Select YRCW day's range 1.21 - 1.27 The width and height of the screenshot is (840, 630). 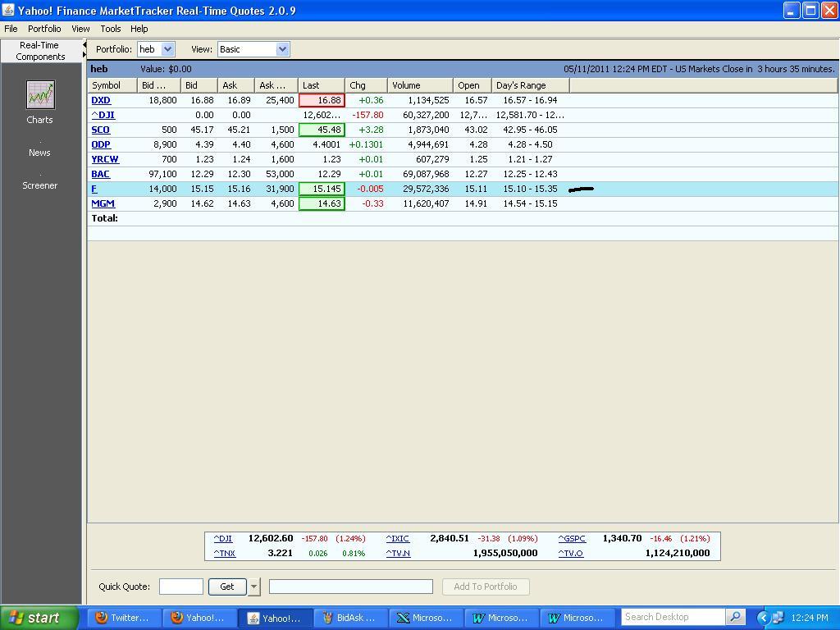(531, 159)
